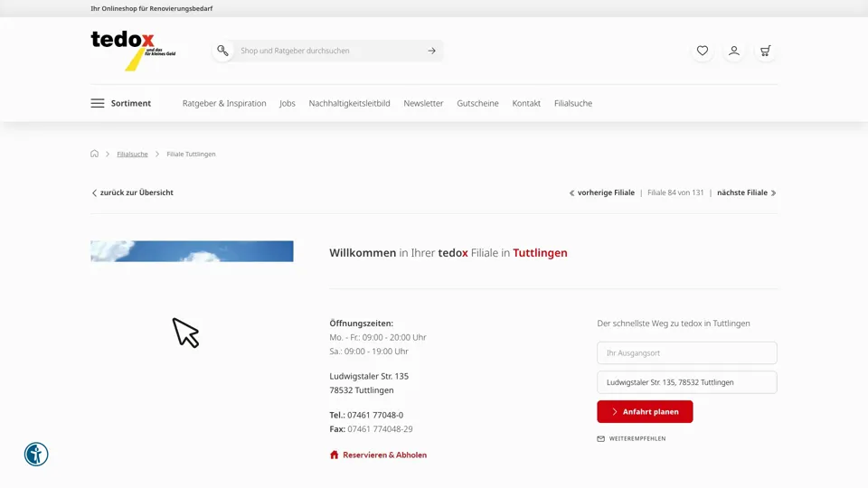Go to the Jobs page
This screenshot has height=488, width=868.
pos(288,103)
